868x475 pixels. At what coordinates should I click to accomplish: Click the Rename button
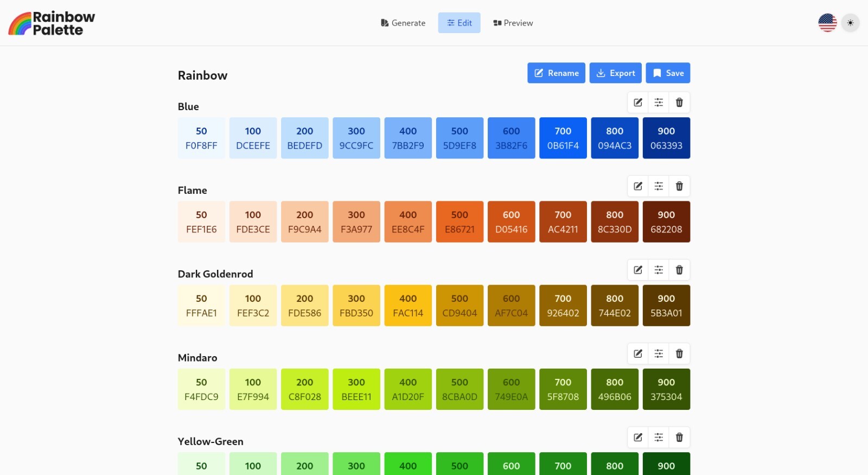coord(556,73)
